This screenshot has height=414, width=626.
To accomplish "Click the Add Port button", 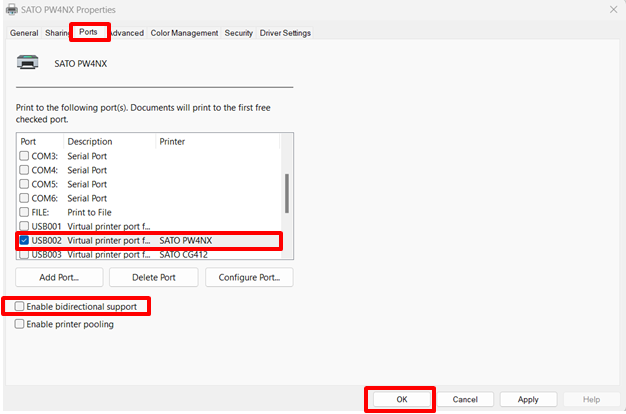I will [59, 277].
